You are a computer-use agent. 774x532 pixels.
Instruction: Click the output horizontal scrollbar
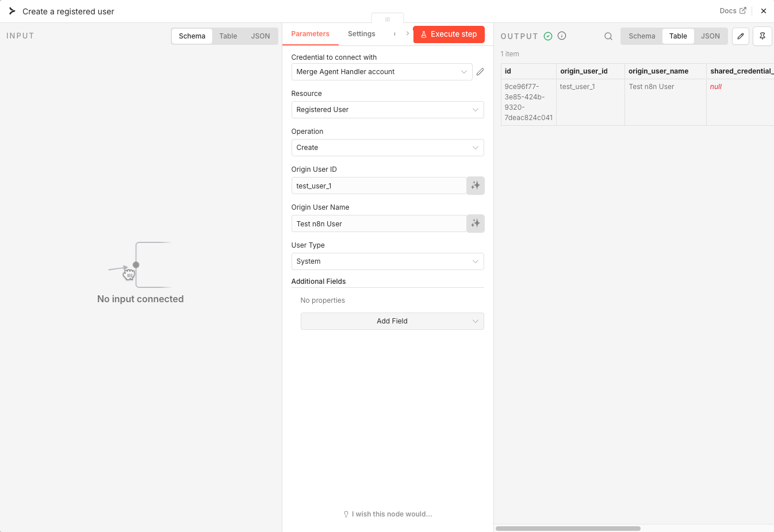(x=568, y=529)
